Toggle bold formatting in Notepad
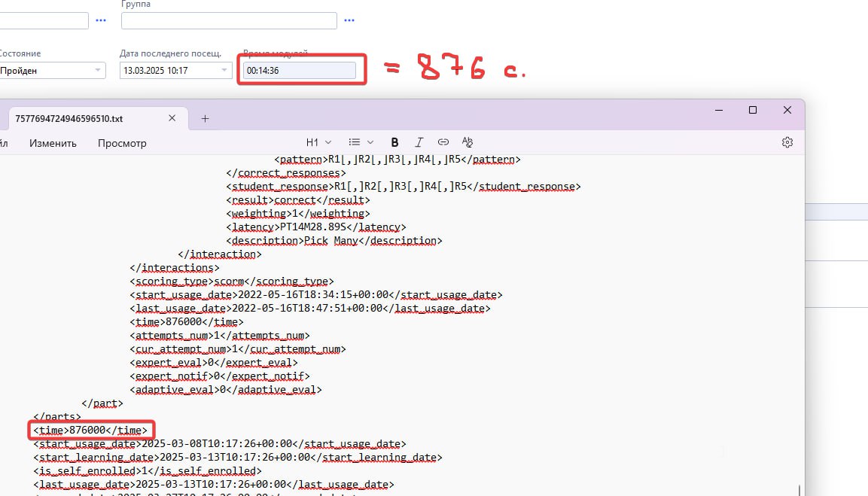The width and height of the screenshot is (868, 496). coord(394,142)
